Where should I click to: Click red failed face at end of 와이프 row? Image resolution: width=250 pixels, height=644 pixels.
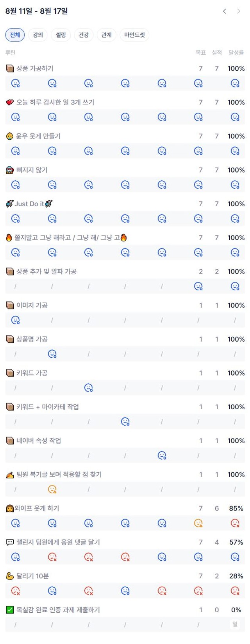[235, 523]
